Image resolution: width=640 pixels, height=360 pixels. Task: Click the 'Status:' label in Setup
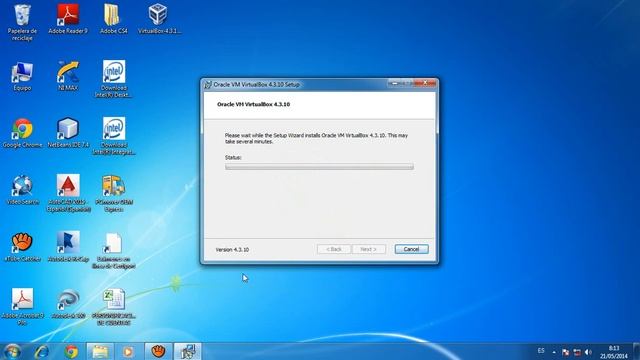[233, 157]
